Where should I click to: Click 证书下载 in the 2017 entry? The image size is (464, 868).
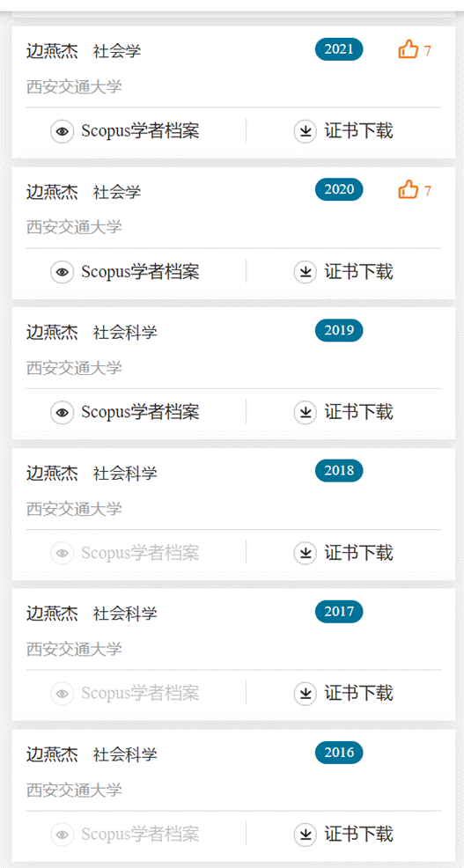(x=359, y=693)
